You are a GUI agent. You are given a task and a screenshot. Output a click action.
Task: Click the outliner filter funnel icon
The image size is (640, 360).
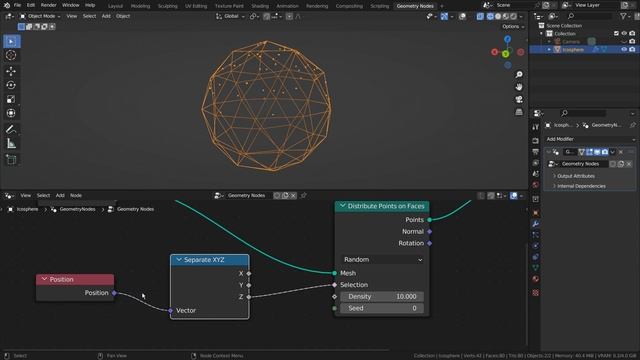(x=623, y=16)
